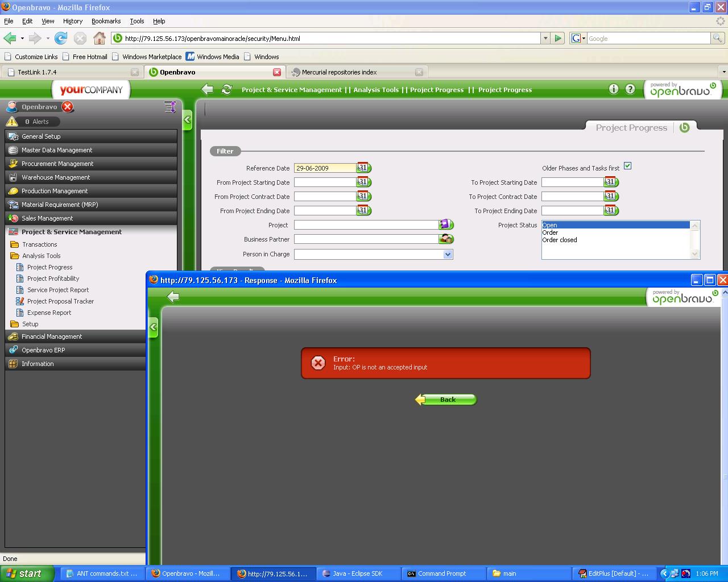Screen dimensions: 728x582
Task: Click the Back button in error popup
Action: point(446,400)
